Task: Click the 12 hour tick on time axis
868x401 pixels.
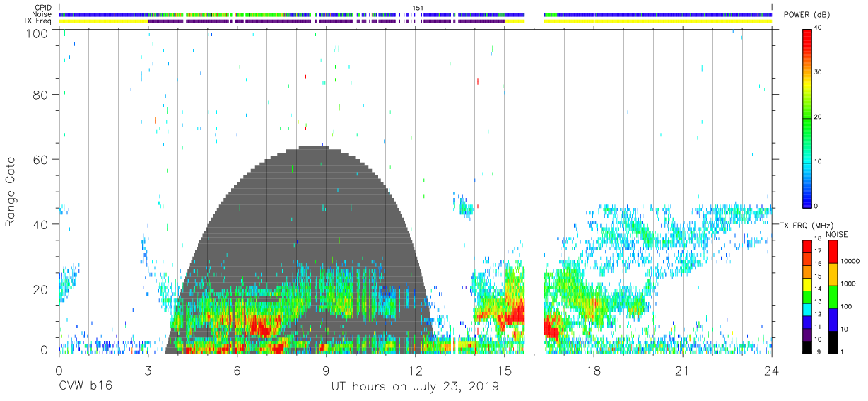Action: click(415, 371)
